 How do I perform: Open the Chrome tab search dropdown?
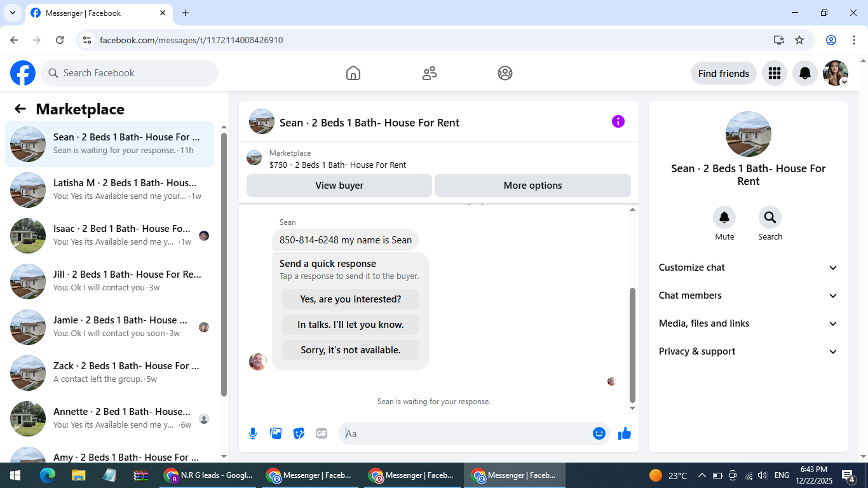pos(12,13)
